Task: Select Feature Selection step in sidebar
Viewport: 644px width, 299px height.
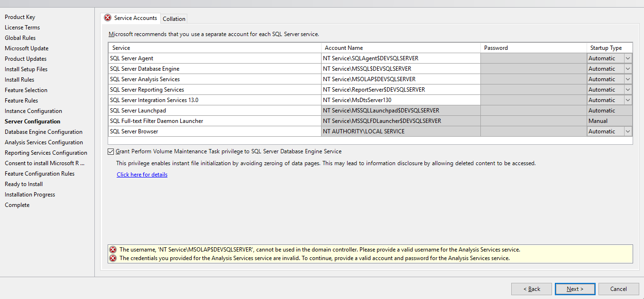Action: [x=26, y=90]
